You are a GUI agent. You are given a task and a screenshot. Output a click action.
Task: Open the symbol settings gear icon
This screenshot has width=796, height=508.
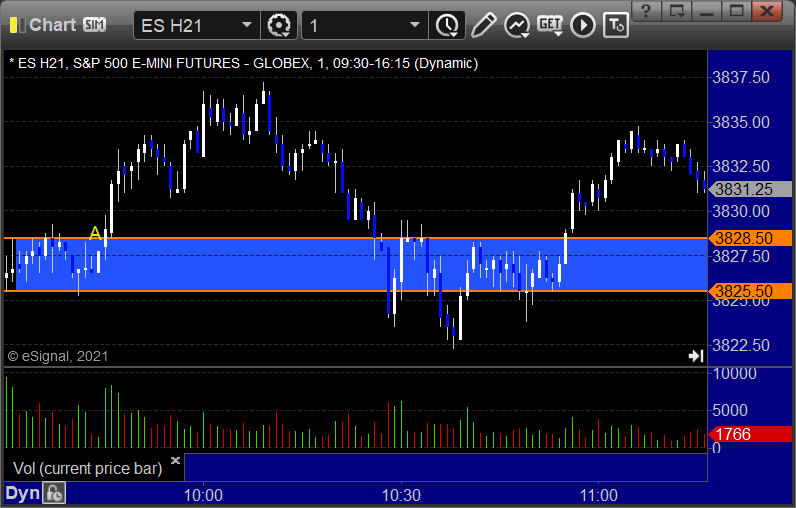pyautogui.click(x=279, y=25)
